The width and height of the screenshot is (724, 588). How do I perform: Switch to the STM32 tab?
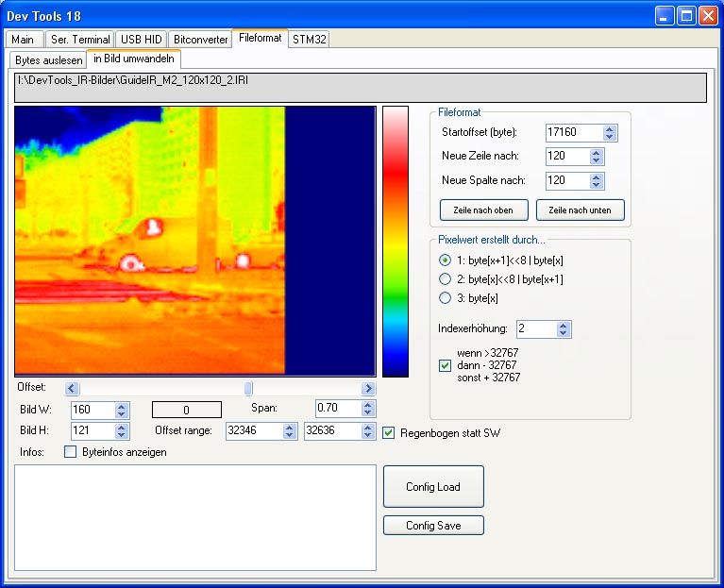[x=309, y=40]
